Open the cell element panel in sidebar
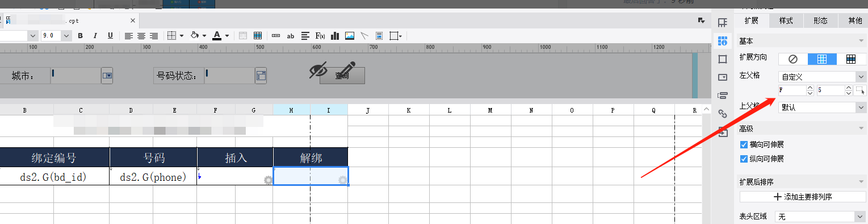The image size is (868, 224). (x=723, y=23)
